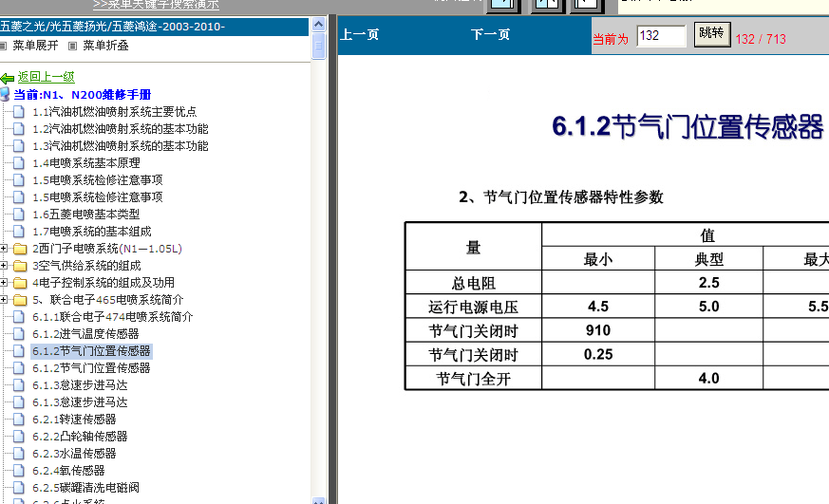Screen dimensions: 829x504
Task: Click the 0.25 value cell
Action: 598,354
